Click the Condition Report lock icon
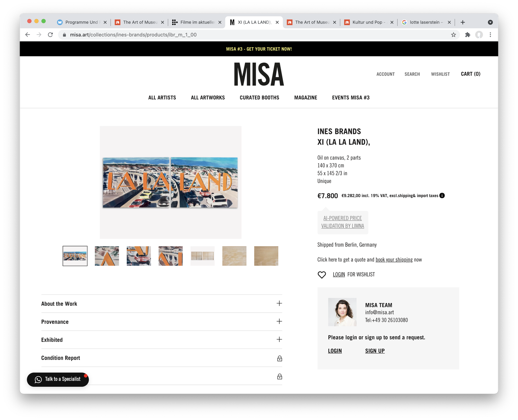Viewport: 518px width, 420px height. (x=280, y=359)
